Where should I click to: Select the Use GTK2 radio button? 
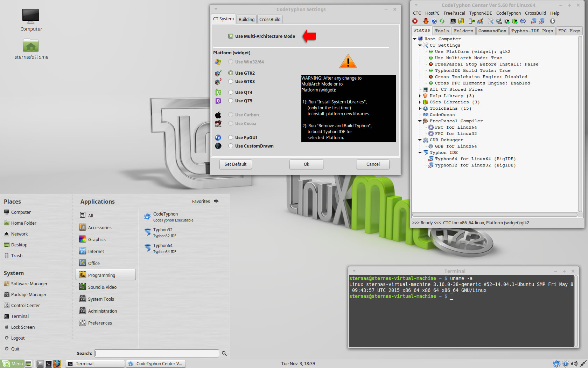coord(231,73)
